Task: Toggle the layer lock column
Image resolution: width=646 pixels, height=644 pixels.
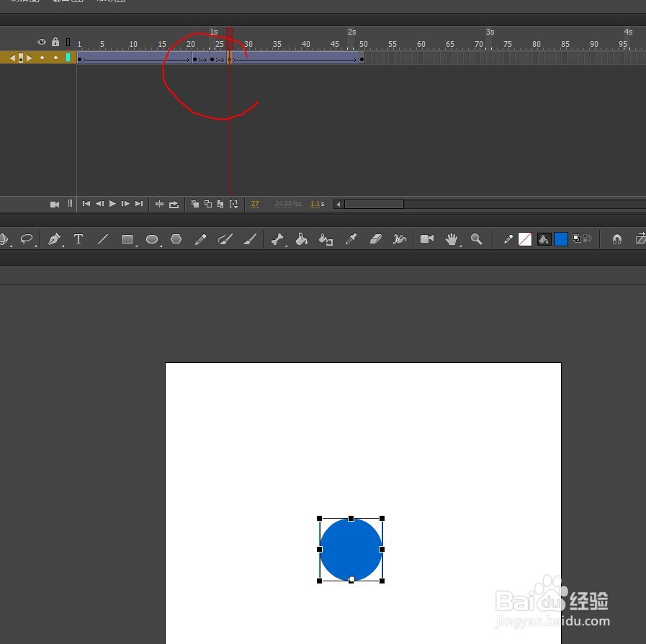Action: (55, 42)
